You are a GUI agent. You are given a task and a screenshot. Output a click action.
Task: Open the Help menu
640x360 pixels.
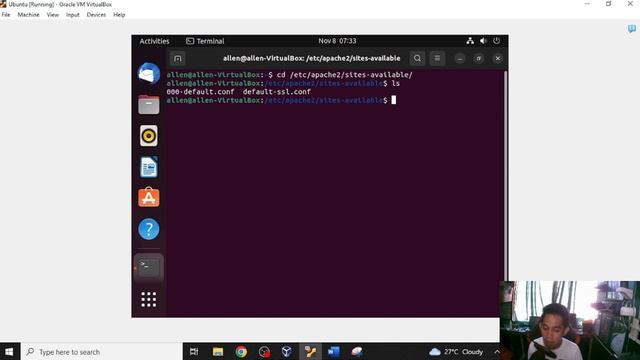[119, 15]
